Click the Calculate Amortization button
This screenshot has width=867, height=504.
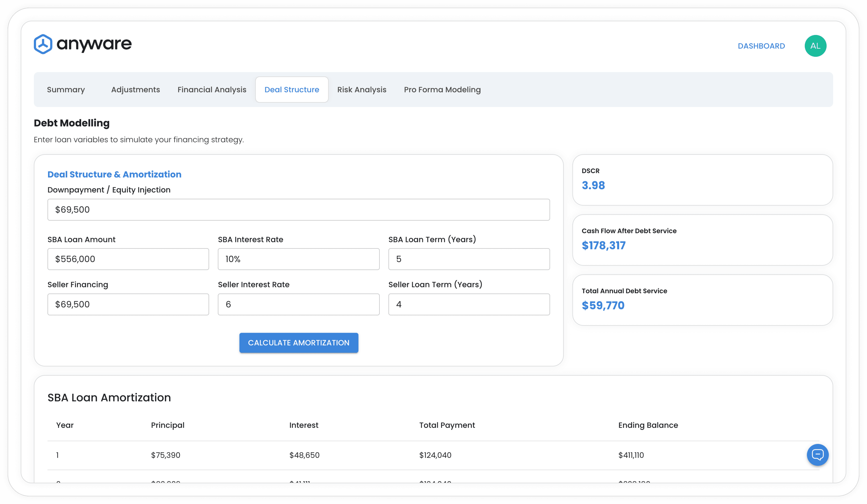pyautogui.click(x=299, y=343)
